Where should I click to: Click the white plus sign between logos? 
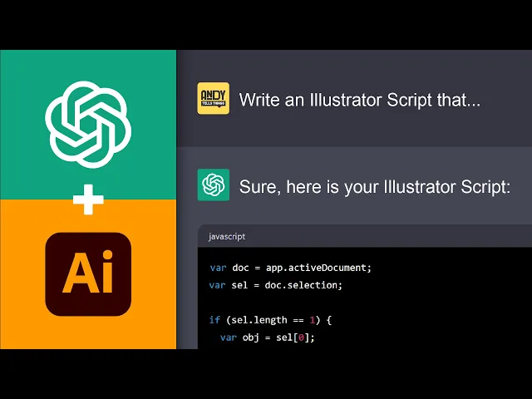88,199
